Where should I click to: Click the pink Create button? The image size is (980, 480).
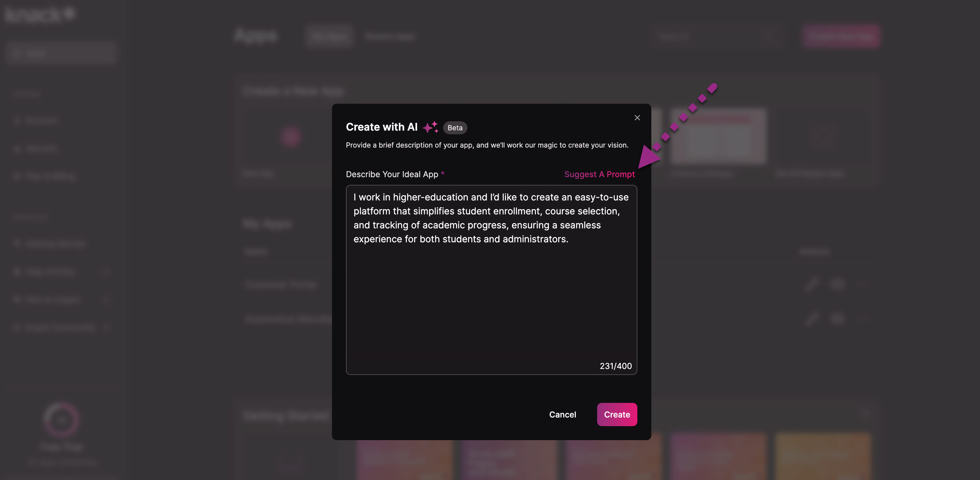[617, 415]
